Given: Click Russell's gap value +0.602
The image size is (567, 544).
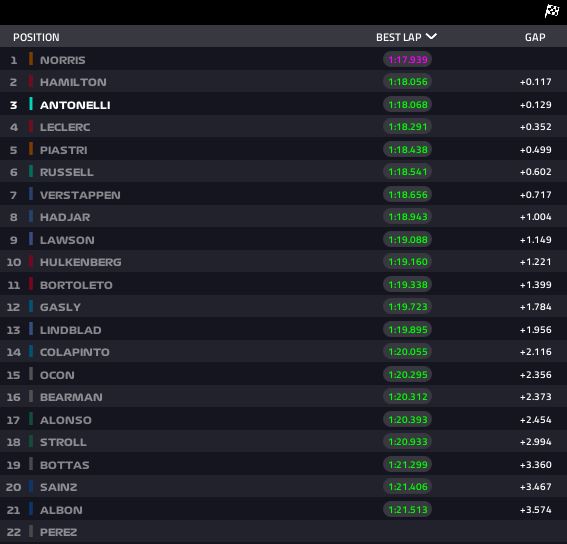Looking at the screenshot, I should 536,172.
